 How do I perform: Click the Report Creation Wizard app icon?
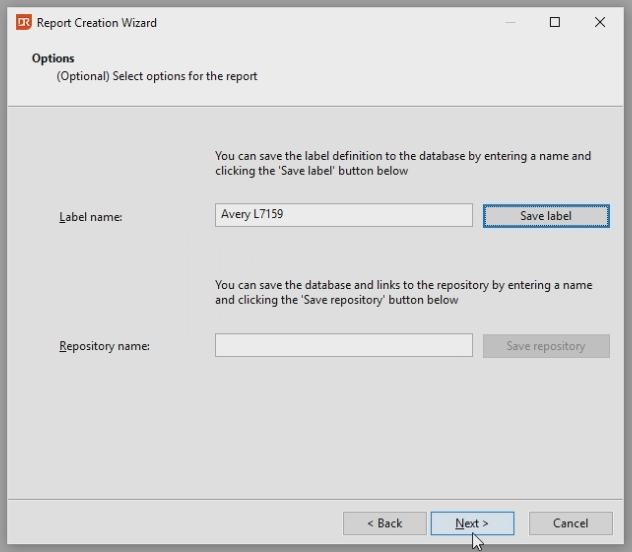pos(23,22)
